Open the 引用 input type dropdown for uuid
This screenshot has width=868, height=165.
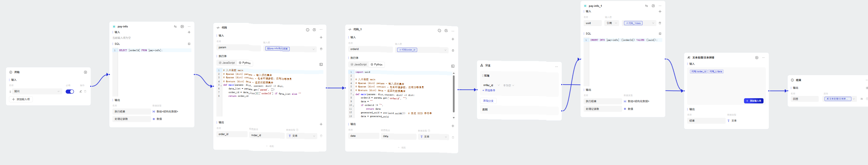(612, 23)
